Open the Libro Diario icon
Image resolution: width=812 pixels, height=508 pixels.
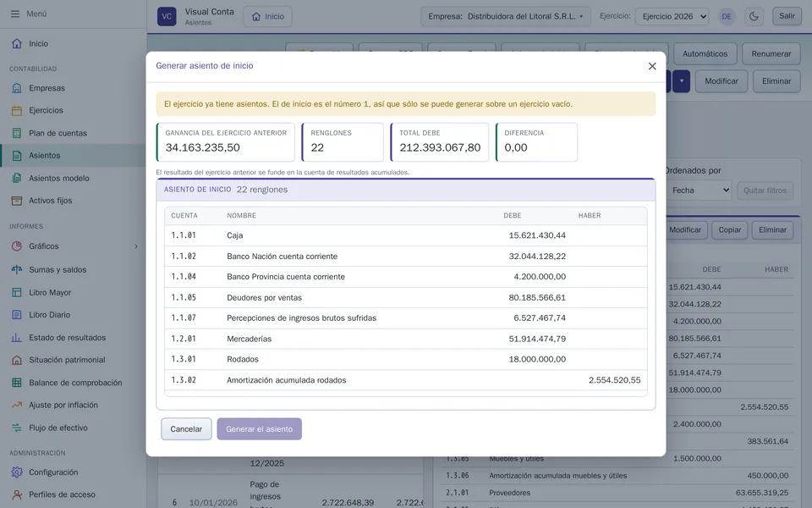[x=17, y=315]
